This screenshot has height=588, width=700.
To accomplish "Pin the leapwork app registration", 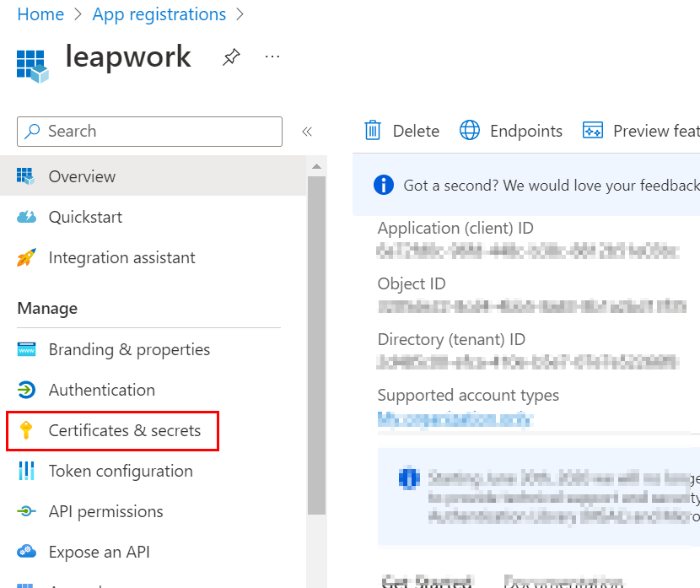I will pyautogui.click(x=231, y=57).
